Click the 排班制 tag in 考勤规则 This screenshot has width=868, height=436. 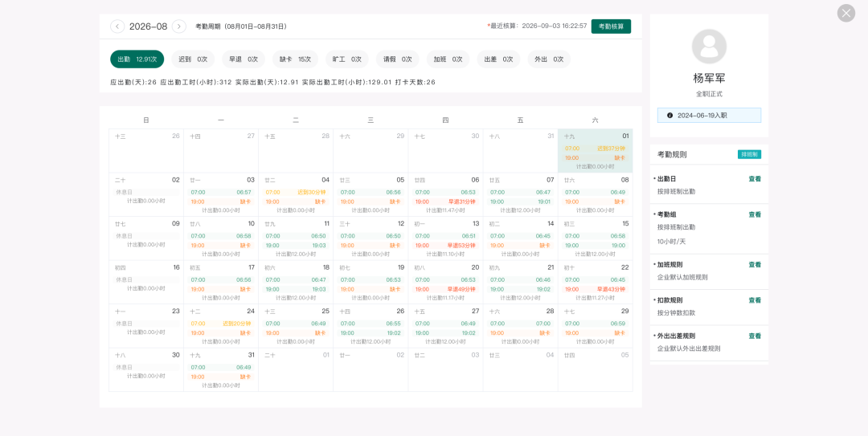click(749, 154)
